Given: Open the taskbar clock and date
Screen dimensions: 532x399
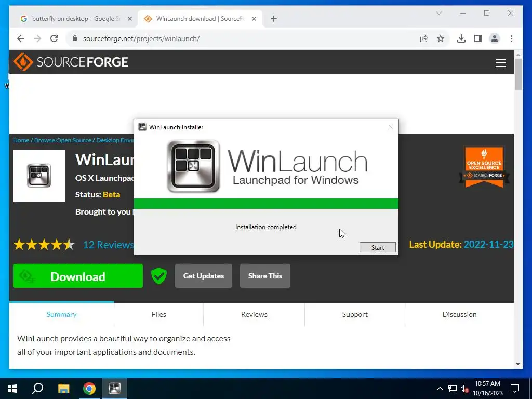Looking at the screenshot, I should (488, 389).
